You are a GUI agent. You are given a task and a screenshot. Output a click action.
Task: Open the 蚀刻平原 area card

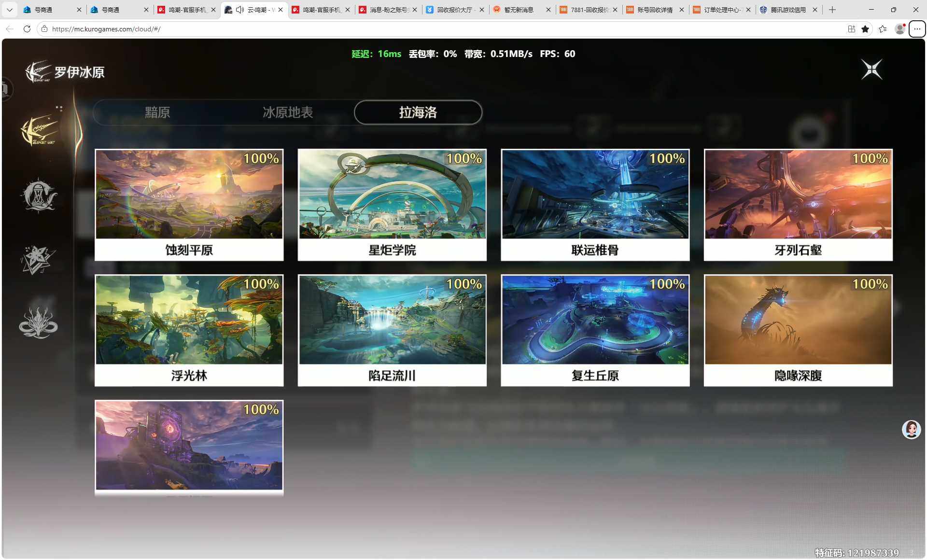[189, 205]
